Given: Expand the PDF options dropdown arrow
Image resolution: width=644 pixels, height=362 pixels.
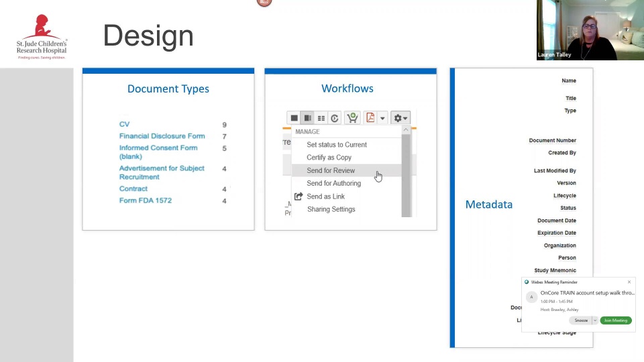Looking at the screenshot, I should 382,118.
